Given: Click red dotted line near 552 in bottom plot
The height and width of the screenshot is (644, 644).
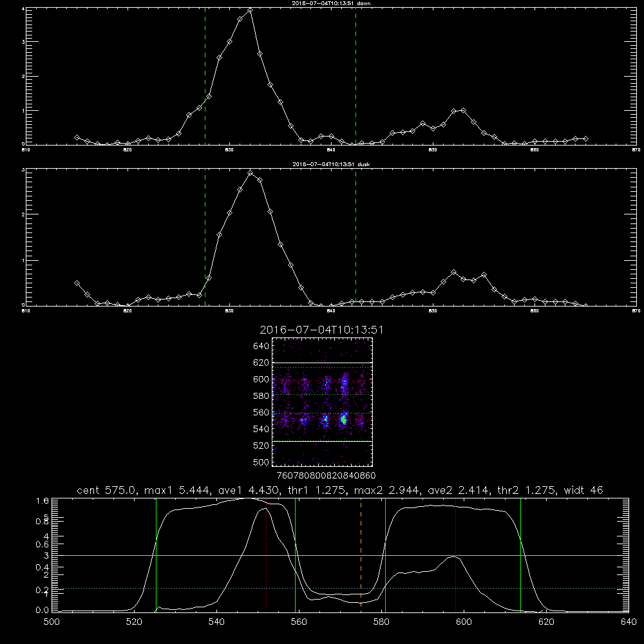Looking at the screenshot, I should tap(267, 555).
